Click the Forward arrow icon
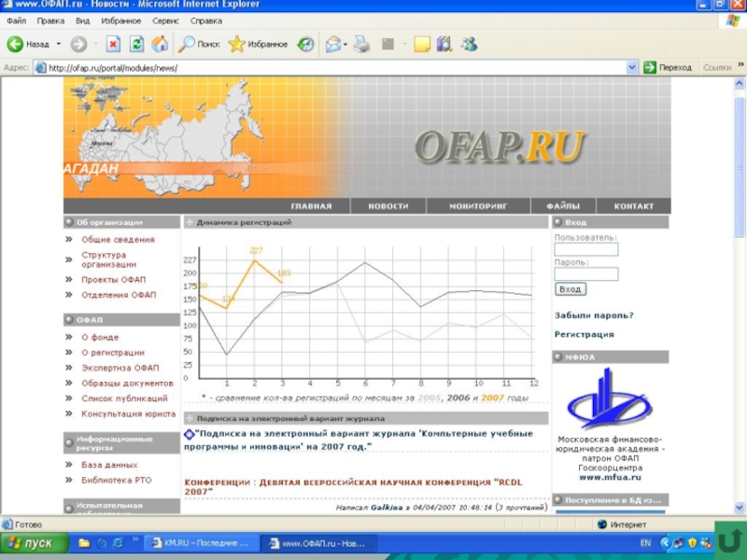Viewport: 747px width, 560px height. coord(78,44)
